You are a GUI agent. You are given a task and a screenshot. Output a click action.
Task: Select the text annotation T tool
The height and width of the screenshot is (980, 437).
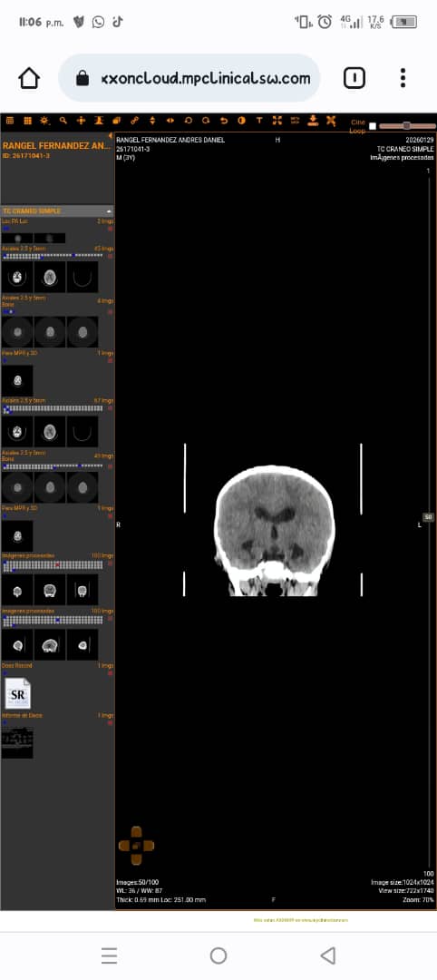pos(259,121)
